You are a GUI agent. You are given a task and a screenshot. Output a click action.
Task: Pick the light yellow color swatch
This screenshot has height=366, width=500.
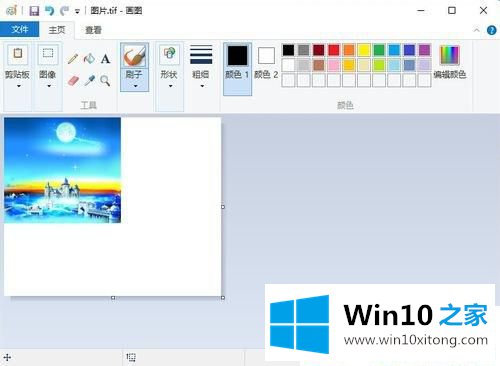(x=364, y=65)
